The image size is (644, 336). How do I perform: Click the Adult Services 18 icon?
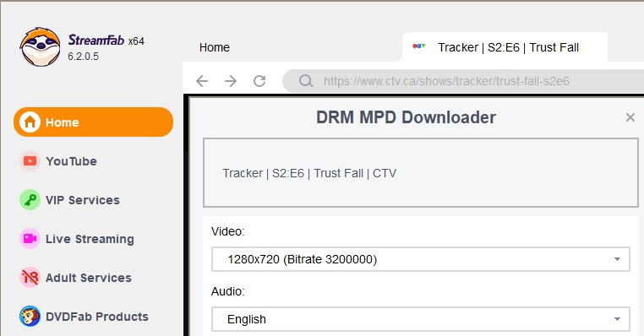(x=30, y=278)
